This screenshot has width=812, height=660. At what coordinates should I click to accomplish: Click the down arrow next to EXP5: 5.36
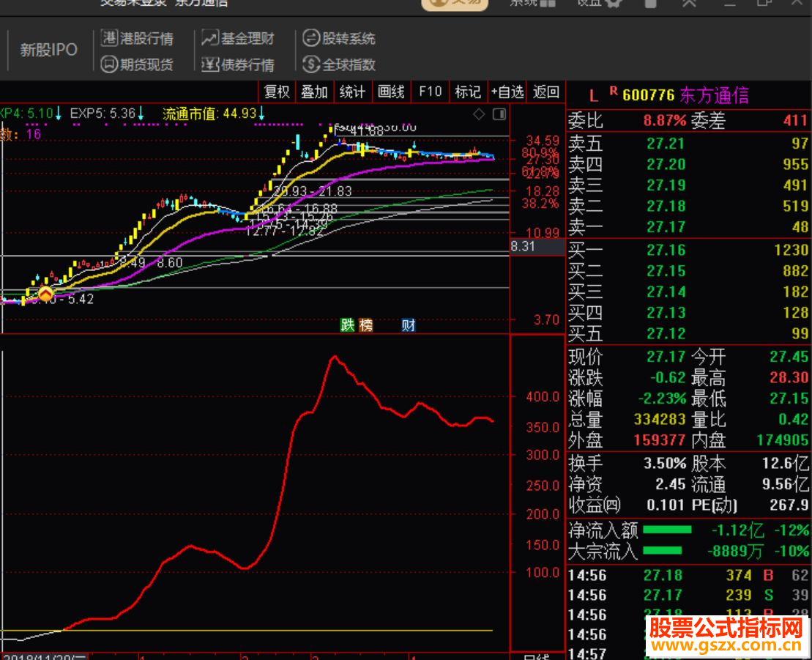pos(141,113)
